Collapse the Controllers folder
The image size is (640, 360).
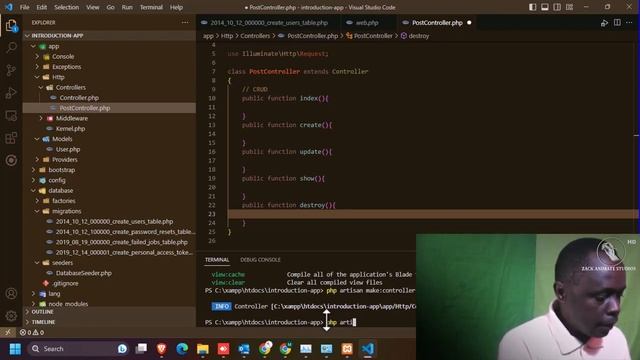(71, 87)
